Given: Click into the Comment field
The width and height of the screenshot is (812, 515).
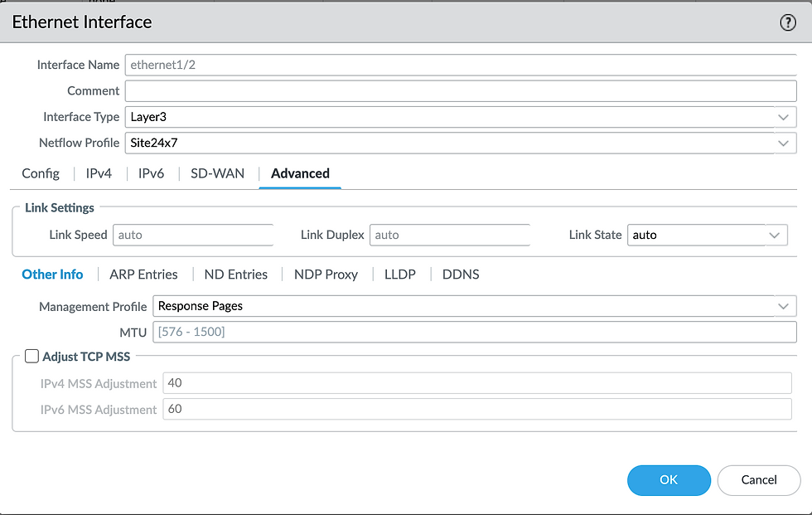Looking at the screenshot, I should pyautogui.click(x=460, y=90).
